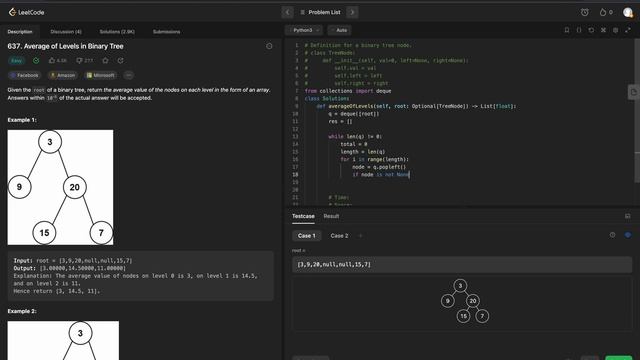
Task: Click the 'Example 1:' heading
Action: 22,120
